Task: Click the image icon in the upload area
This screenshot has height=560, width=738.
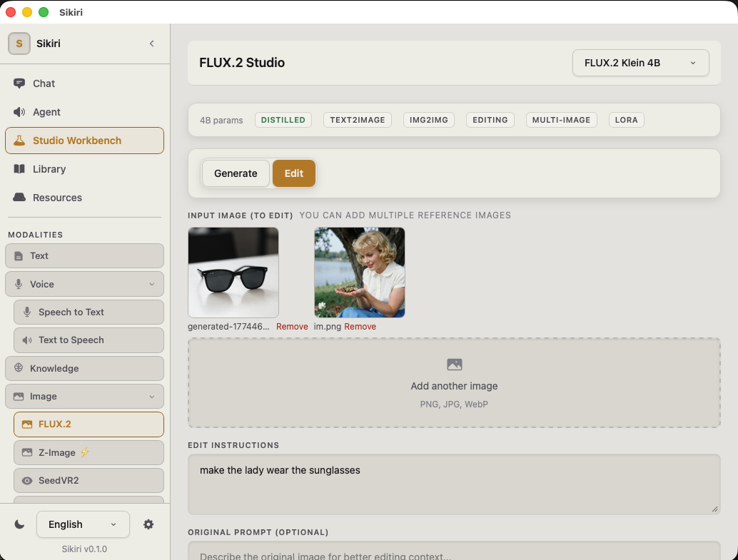Action: pyautogui.click(x=454, y=365)
